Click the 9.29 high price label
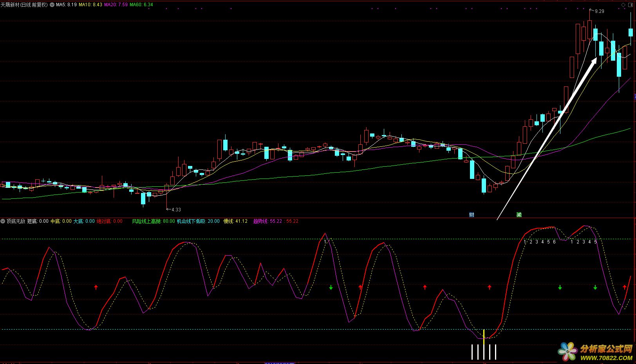 (600, 11)
